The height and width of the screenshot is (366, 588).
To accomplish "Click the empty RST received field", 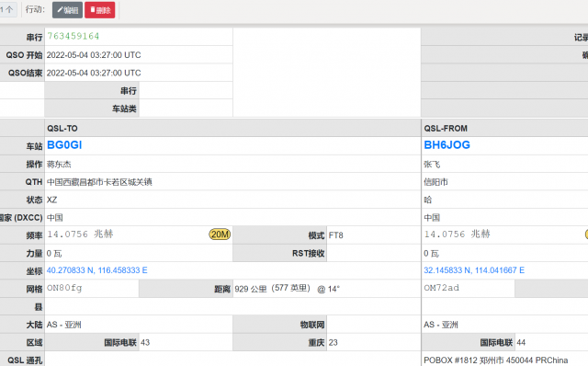I will pos(373,253).
